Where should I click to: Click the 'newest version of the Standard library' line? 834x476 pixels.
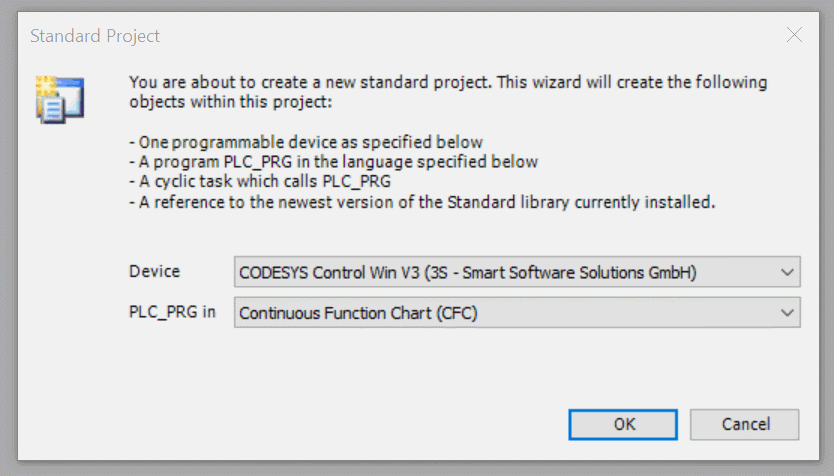[x=422, y=202]
